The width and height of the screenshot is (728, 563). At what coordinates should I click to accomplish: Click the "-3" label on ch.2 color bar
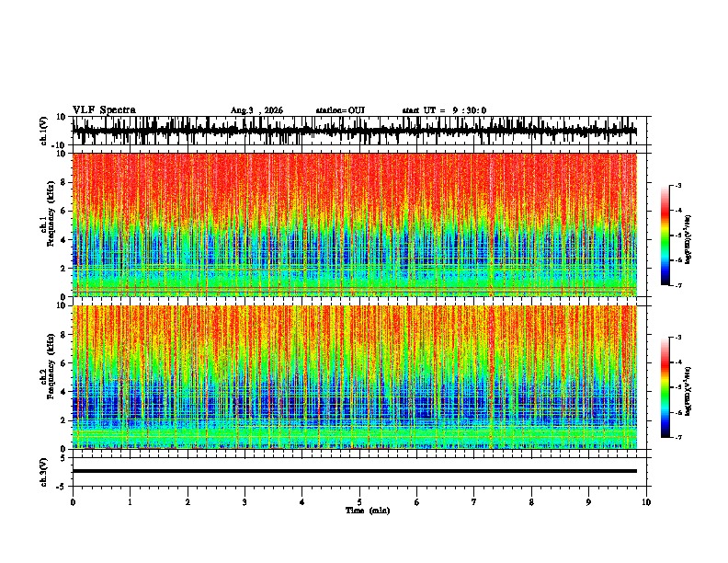[678, 338]
